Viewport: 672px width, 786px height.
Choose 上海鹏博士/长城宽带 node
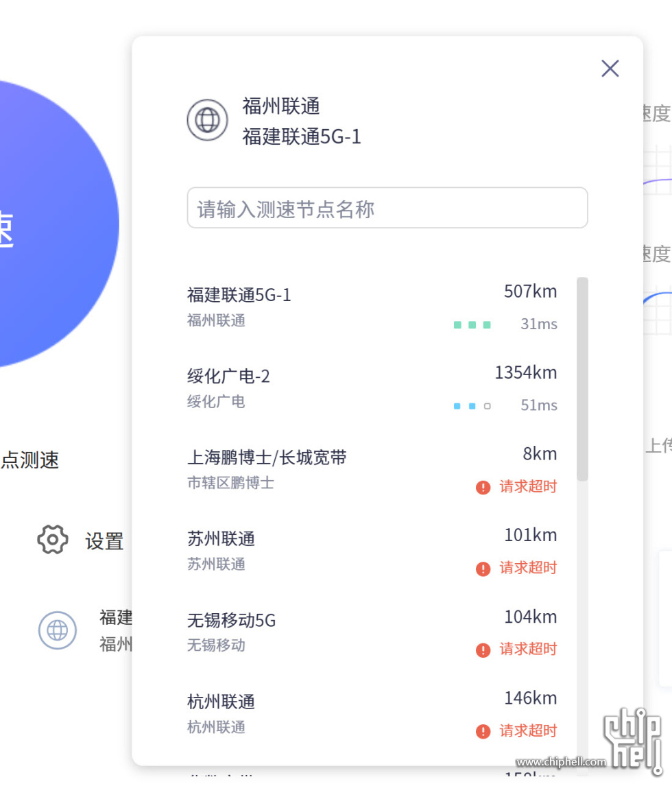point(372,470)
